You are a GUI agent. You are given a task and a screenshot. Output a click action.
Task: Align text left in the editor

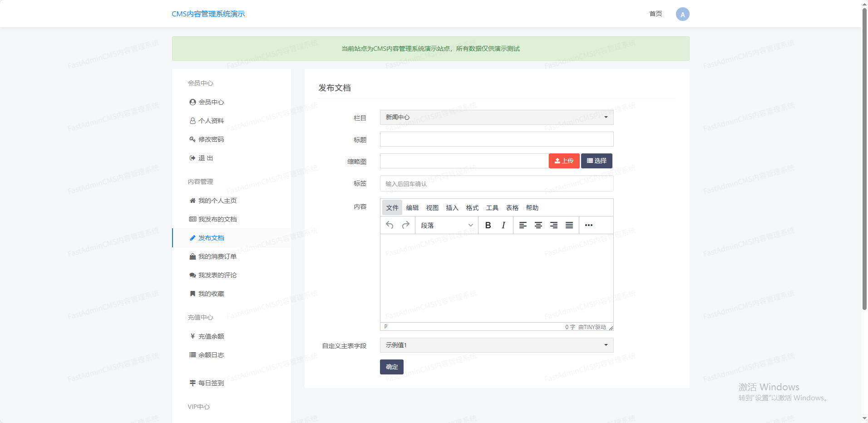pos(523,225)
